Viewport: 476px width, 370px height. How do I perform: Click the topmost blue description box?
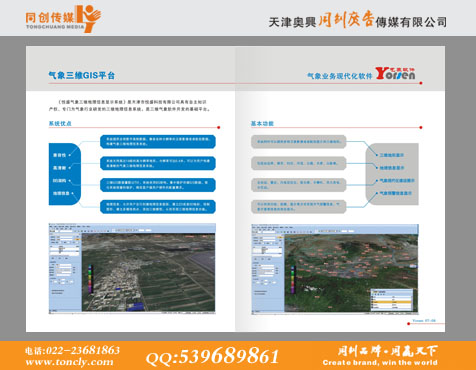coord(158,141)
